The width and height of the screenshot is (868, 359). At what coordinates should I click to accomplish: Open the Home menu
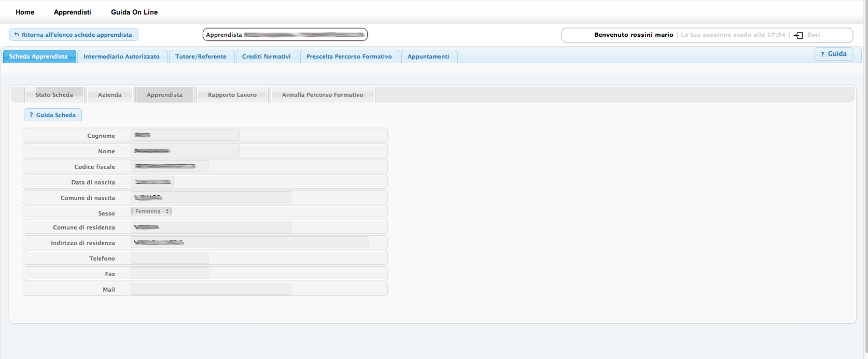click(x=25, y=12)
